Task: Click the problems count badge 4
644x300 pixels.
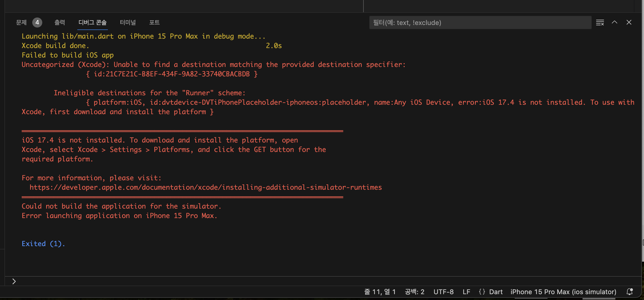Action: 37,22
